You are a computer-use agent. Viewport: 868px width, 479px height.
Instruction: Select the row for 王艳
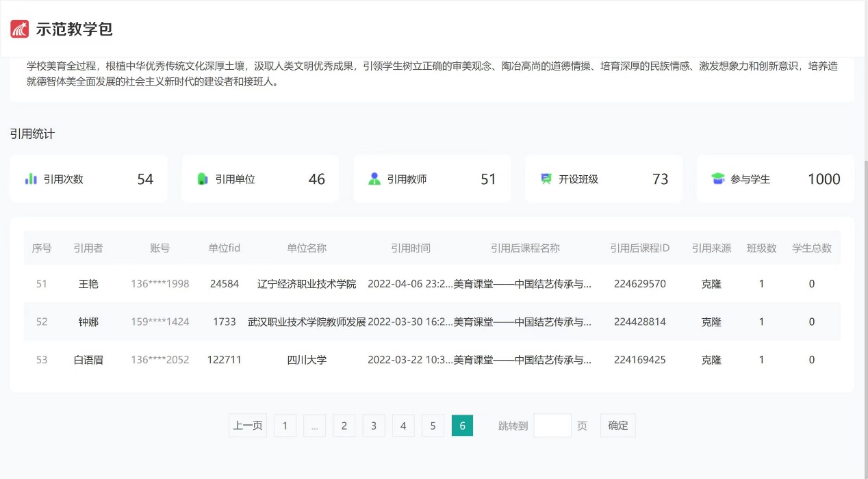[x=88, y=283]
